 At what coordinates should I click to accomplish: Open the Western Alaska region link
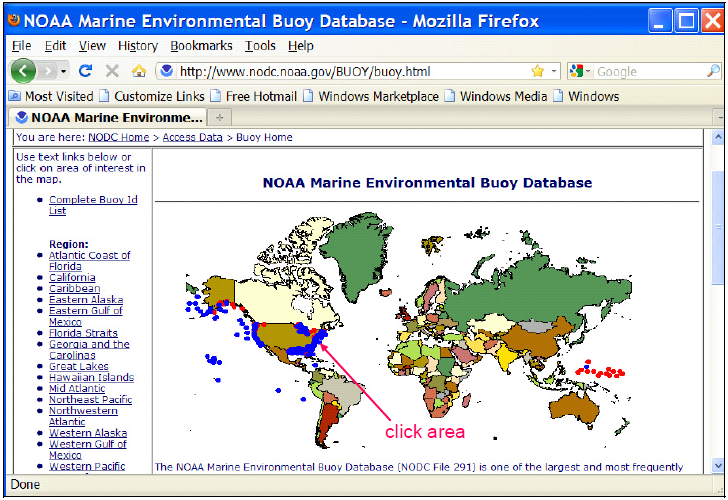click(88, 433)
